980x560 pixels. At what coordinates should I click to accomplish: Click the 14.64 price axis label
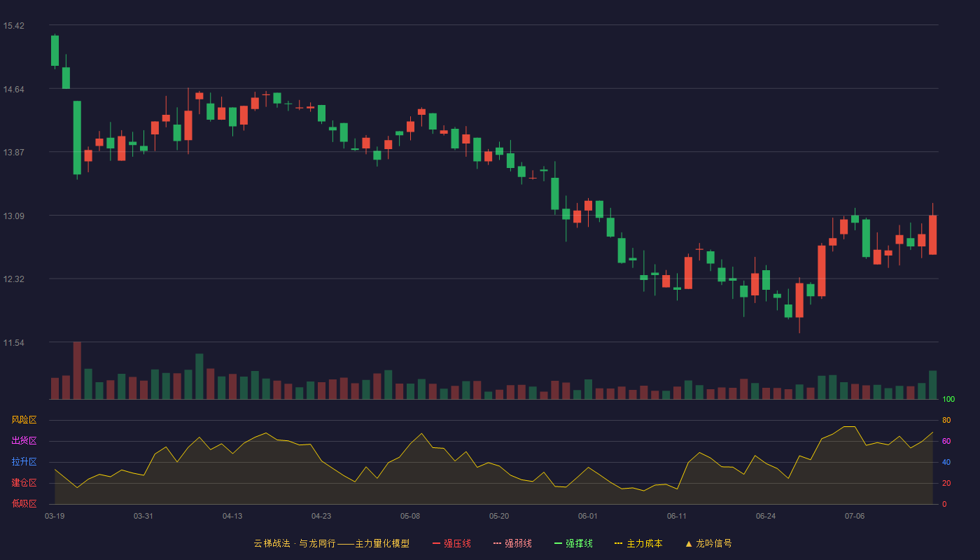coord(13,89)
